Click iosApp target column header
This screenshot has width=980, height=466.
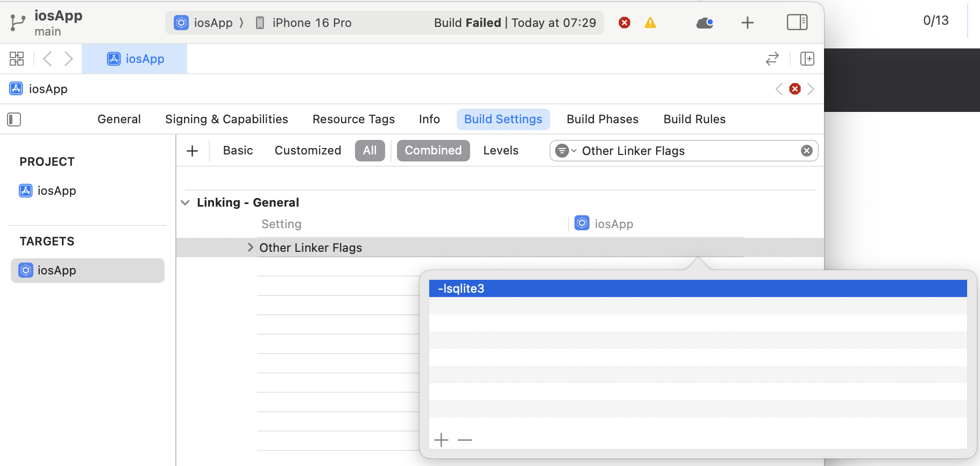pos(604,224)
